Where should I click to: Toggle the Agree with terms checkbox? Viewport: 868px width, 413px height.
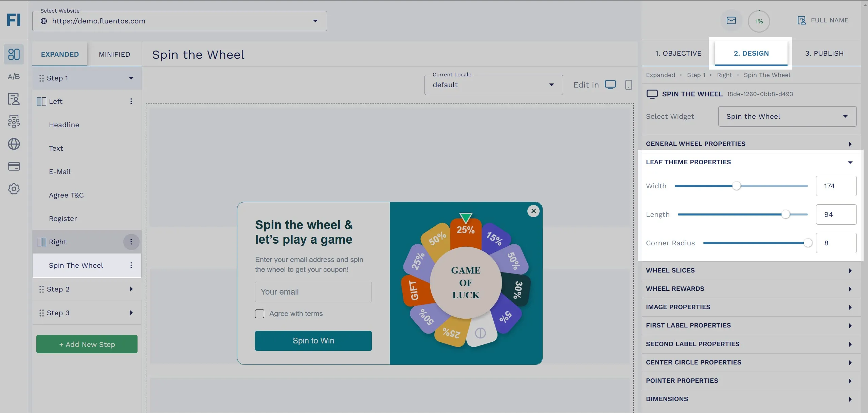coord(260,314)
